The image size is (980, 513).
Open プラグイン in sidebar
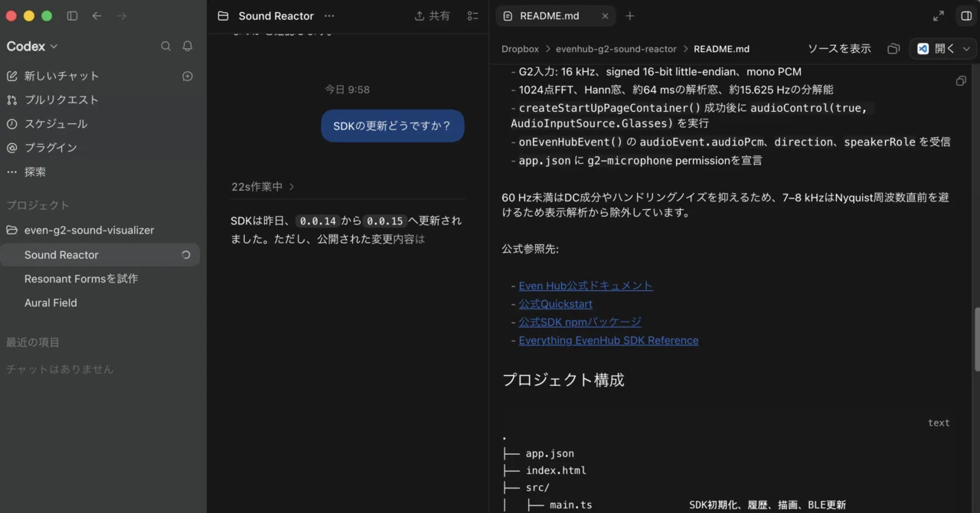pyautogui.click(x=100, y=147)
